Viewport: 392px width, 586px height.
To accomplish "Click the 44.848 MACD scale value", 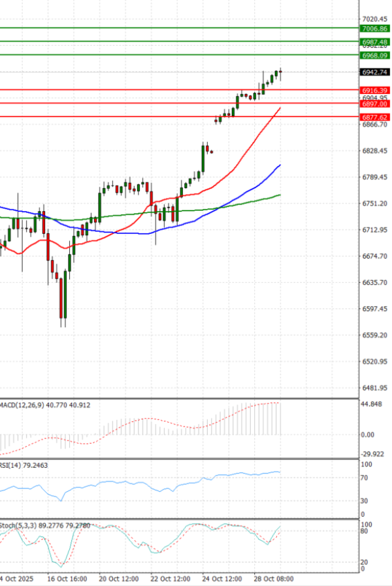I will tap(373, 404).
